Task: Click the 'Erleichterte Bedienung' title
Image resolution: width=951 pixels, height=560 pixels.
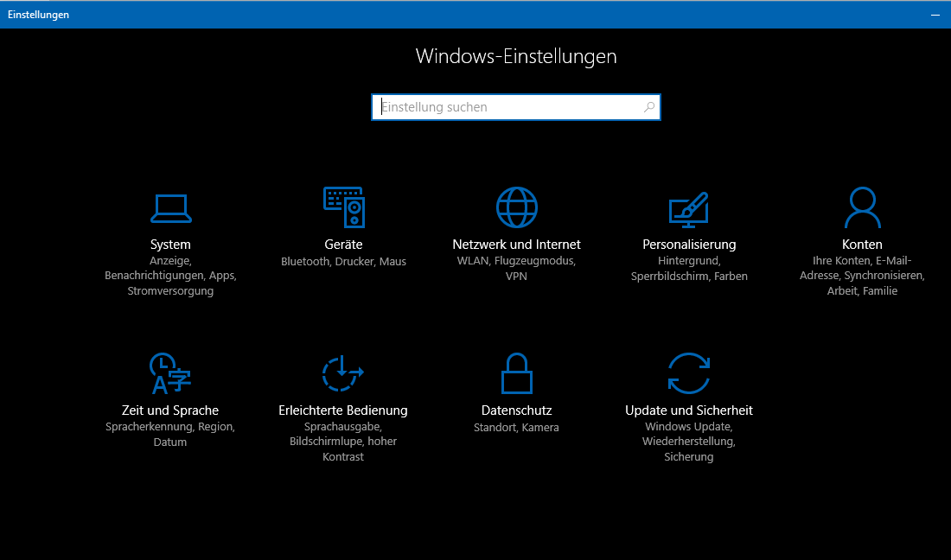Action: tap(343, 410)
